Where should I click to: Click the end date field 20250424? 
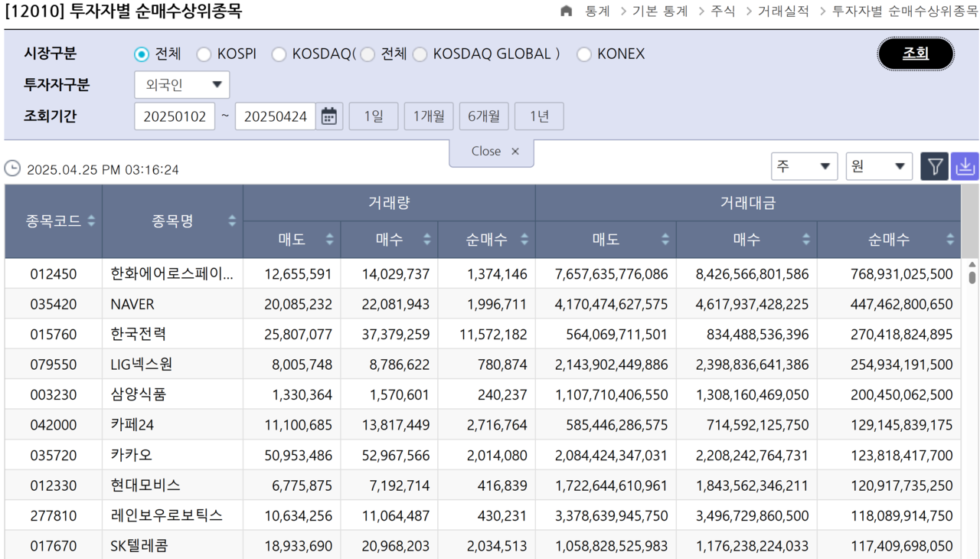[x=275, y=116]
